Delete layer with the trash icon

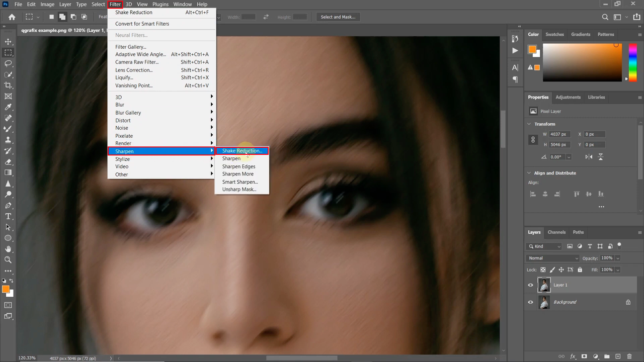(x=629, y=356)
